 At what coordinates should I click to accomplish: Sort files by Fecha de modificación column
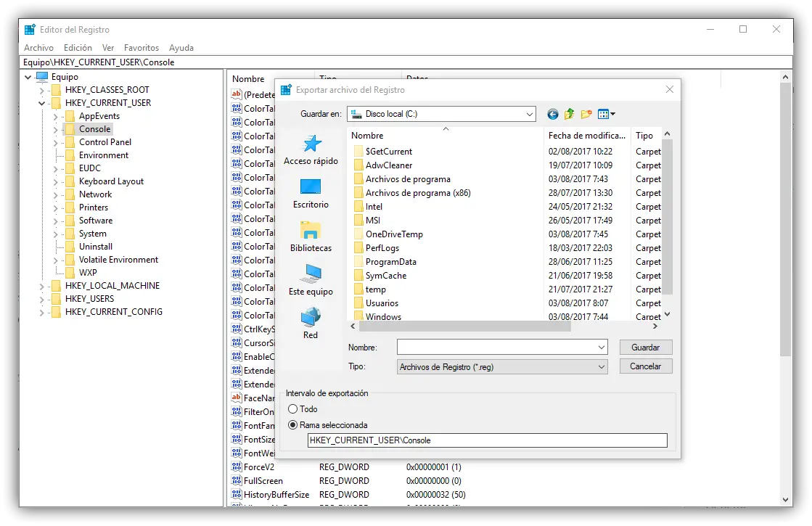pos(587,135)
